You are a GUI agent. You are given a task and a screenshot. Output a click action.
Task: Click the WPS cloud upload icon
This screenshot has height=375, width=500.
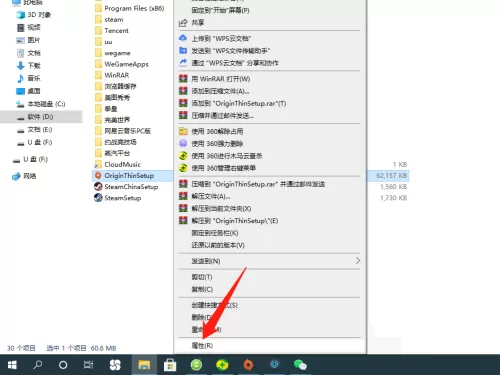point(183,38)
